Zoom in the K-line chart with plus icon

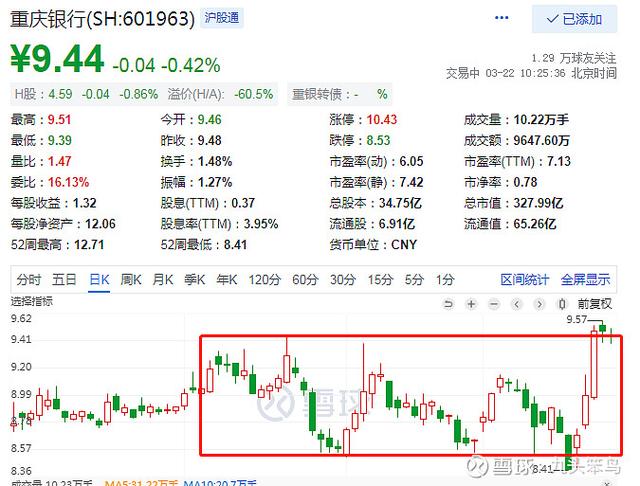click(x=471, y=304)
